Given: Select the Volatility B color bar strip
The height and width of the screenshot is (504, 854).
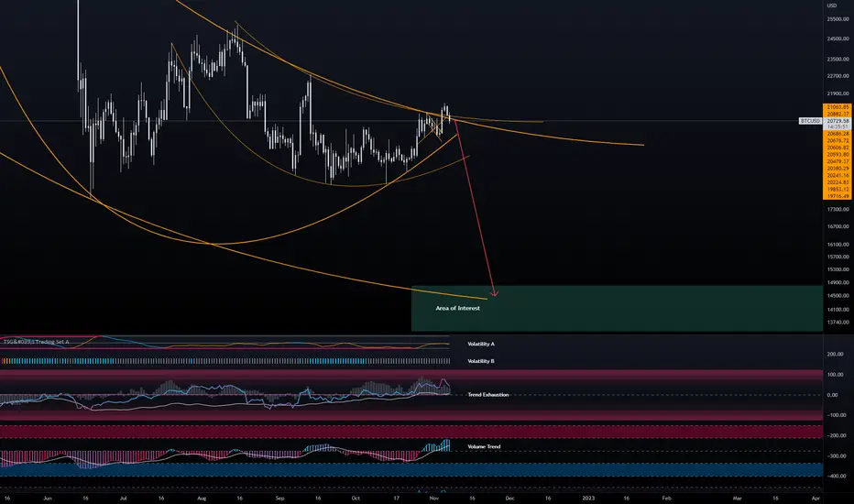Looking at the screenshot, I should tap(225, 361).
